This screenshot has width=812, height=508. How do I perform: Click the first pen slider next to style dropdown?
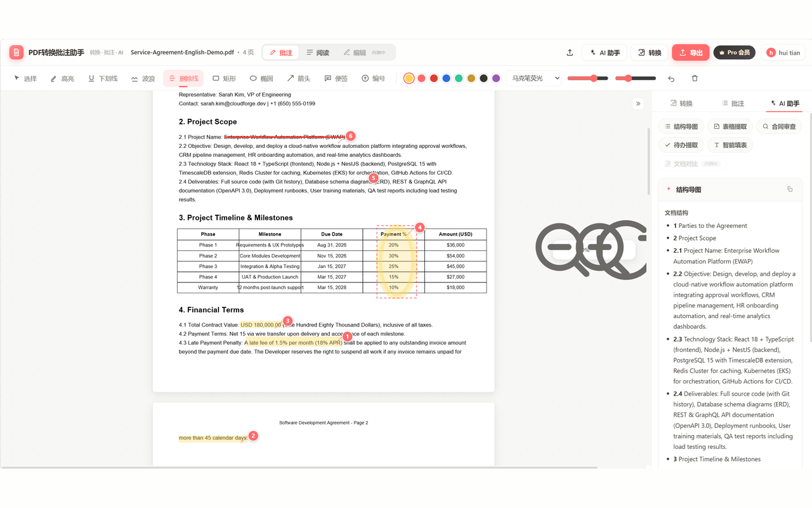point(588,78)
